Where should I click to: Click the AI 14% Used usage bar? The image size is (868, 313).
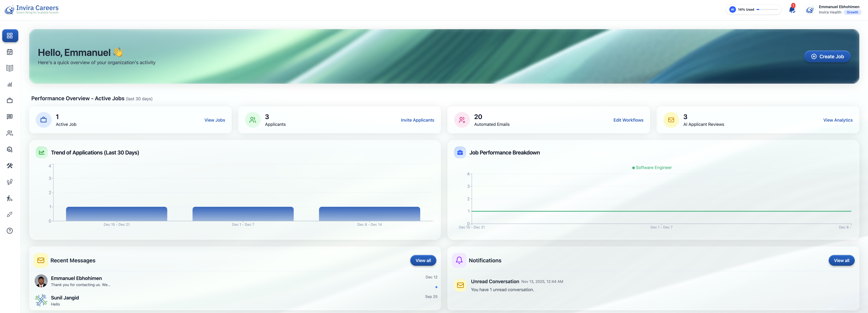point(753,9)
